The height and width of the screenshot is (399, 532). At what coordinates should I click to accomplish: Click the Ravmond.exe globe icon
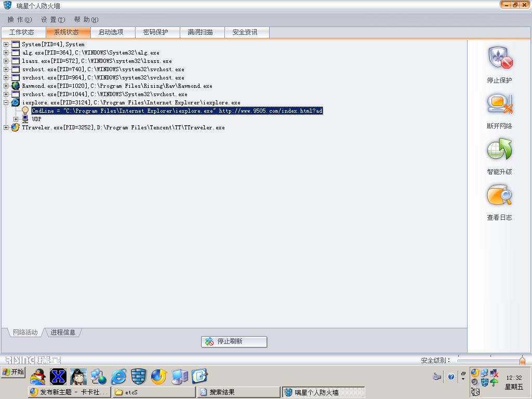[x=16, y=86]
